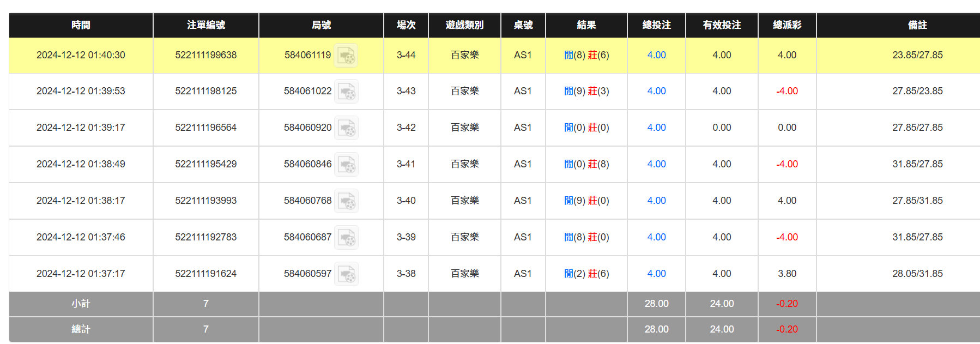Open video replay icon for round 584060768

tap(346, 201)
